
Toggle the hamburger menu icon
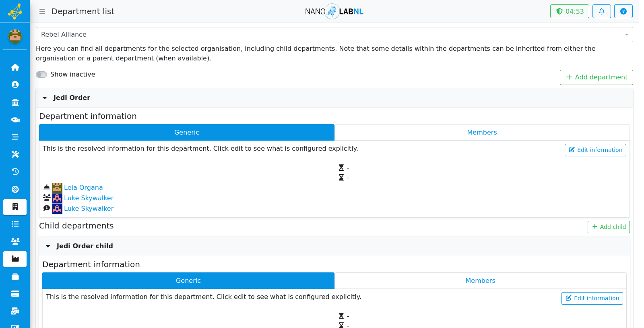coord(42,11)
